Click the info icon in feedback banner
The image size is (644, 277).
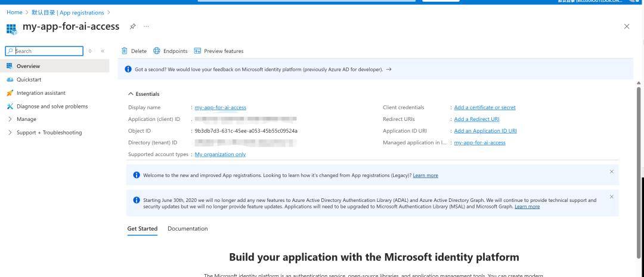(x=128, y=69)
